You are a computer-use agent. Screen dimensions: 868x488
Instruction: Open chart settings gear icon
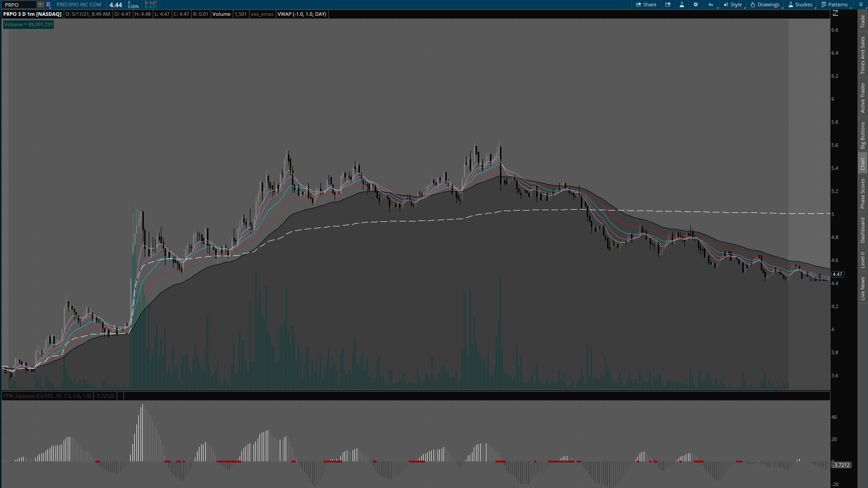point(696,5)
